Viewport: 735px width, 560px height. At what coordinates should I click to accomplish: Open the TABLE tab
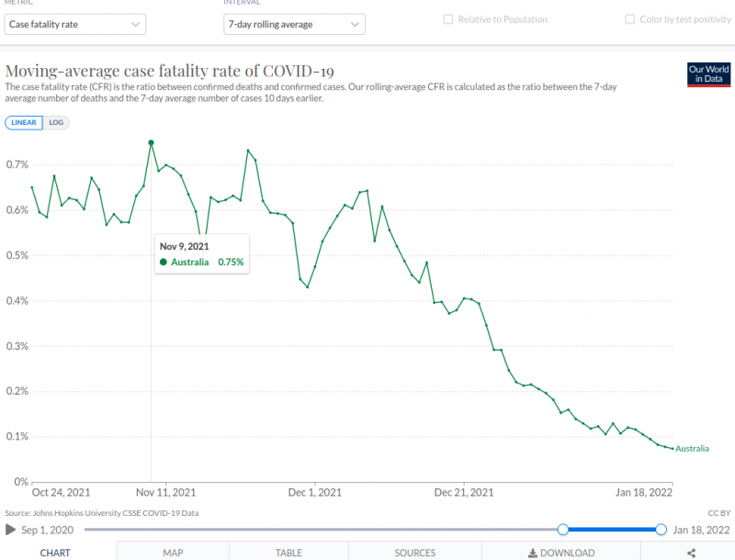click(288, 552)
